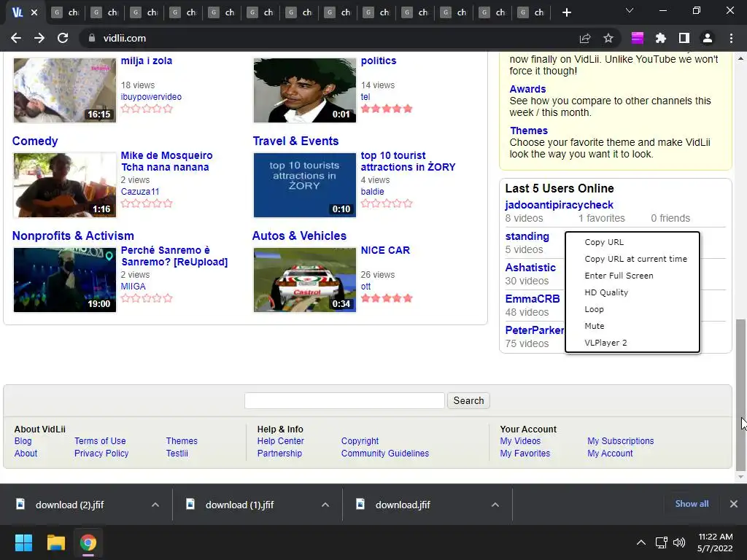Screen dimensions: 747x560
Task: Expand options for download.jfif
Action: pos(495,505)
